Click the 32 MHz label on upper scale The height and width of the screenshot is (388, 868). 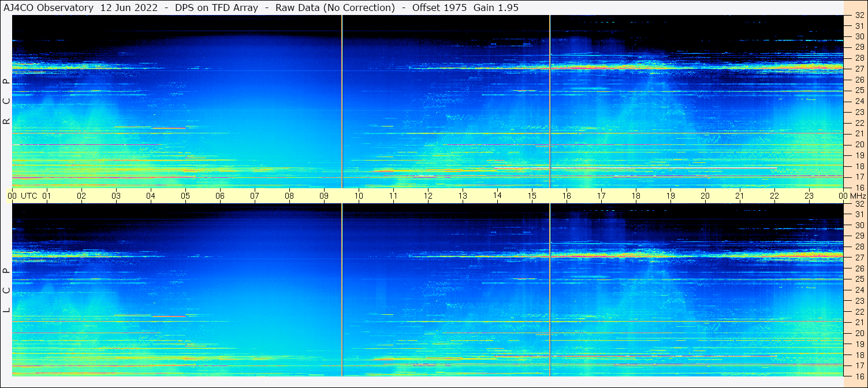859,16
